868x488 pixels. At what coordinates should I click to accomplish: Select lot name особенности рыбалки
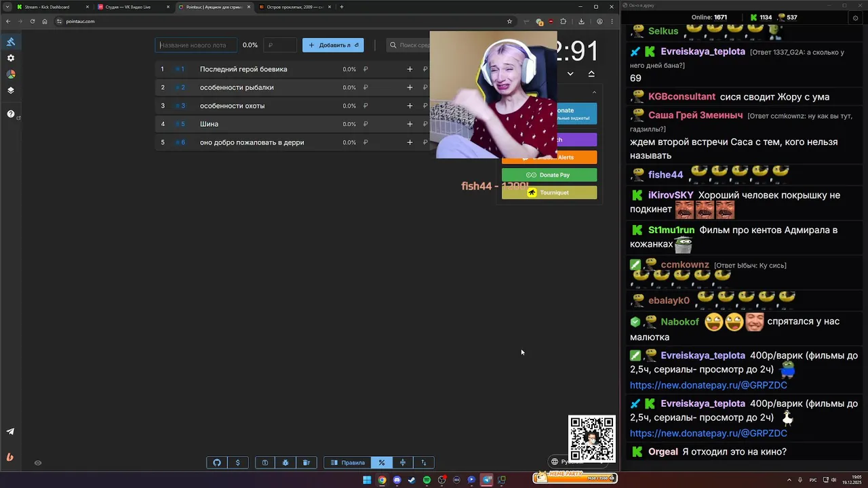pos(237,87)
